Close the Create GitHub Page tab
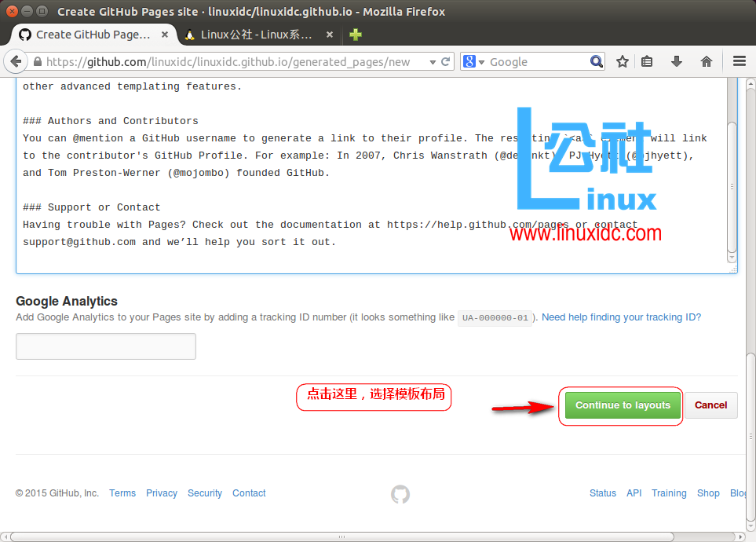The height and width of the screenshot is (542, 756). tap(164, 35)
